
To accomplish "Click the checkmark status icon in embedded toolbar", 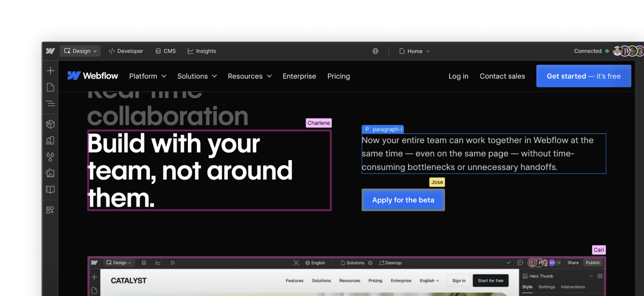I will [x=508, y=262].
